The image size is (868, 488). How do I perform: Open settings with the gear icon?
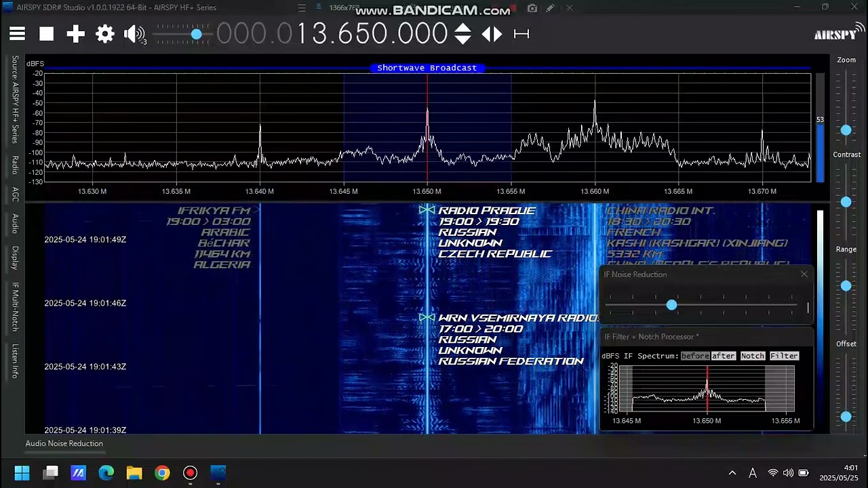pos(105,34)
